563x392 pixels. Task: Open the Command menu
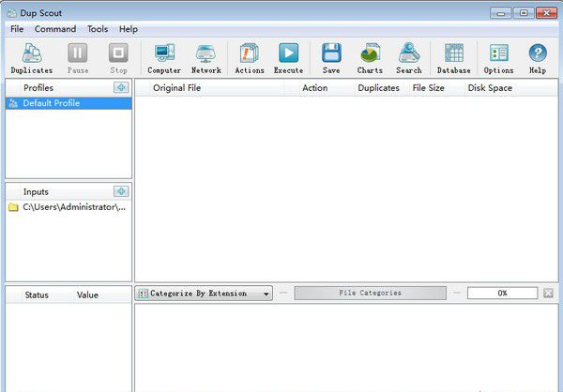55,29
